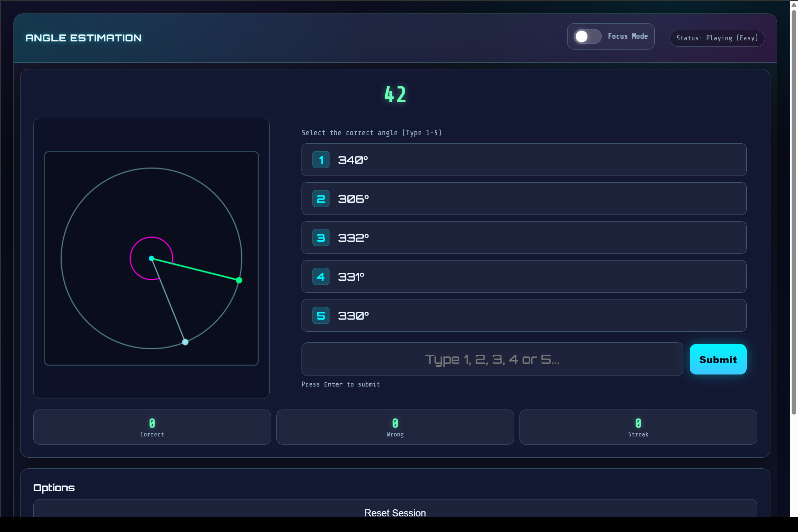Choose the 330° answer row
Image resolution: width=798 pixels, height=532 pixels.
[524, 316]
